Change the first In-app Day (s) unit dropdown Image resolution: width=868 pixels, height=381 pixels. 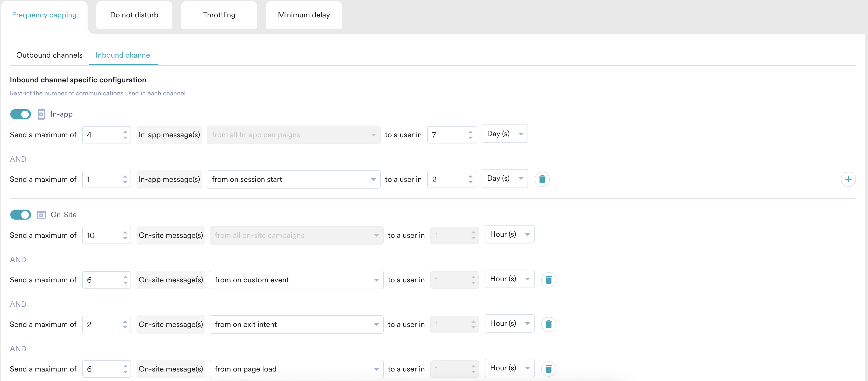[x=504, y=134]
